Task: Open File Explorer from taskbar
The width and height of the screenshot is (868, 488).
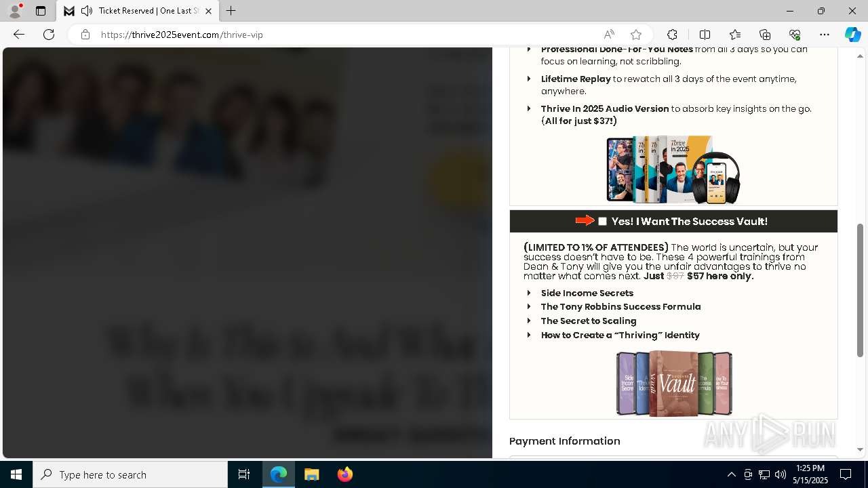Action: coord(312,474)
